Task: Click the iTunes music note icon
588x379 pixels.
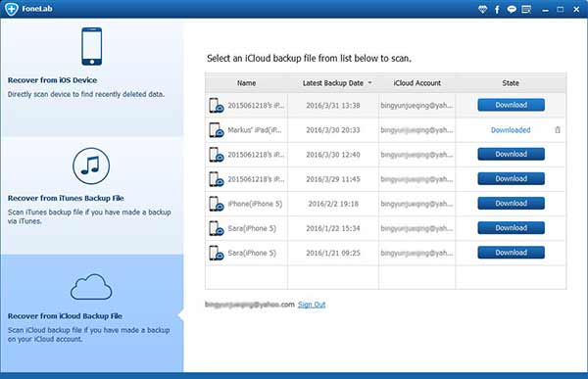Action: (x=91, y=166)
